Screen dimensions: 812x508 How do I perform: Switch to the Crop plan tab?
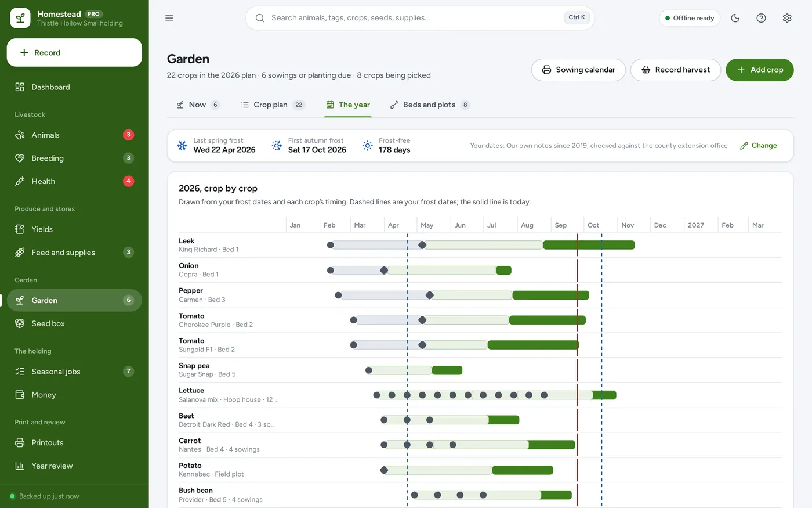[272, 105]
